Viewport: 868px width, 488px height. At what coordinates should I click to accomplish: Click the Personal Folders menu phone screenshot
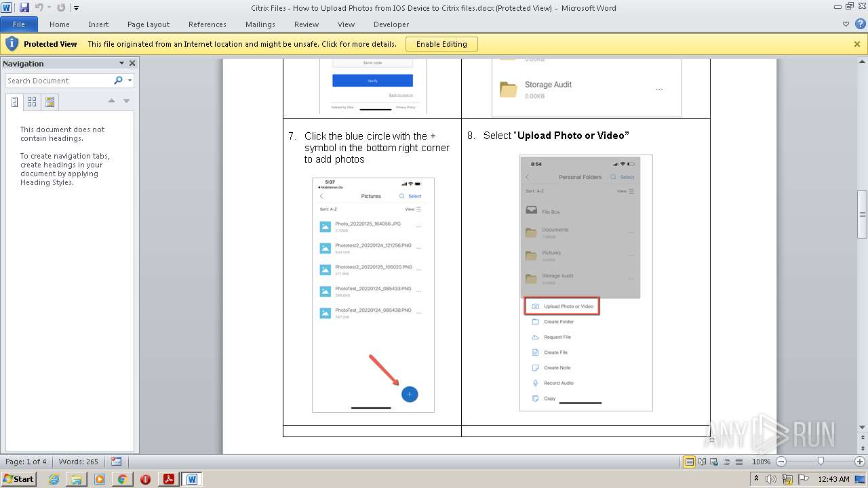tap(586, 283)
